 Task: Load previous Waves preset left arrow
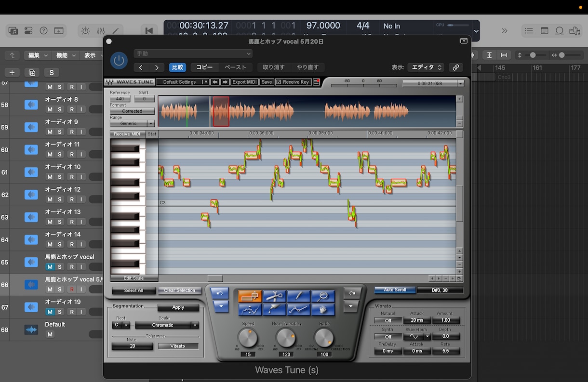(215, 82)
